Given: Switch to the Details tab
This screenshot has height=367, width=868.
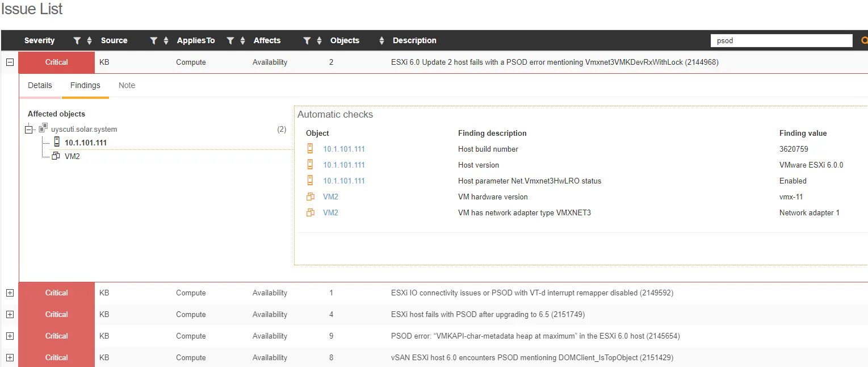Looking at the screenshot, I should 40,85.
